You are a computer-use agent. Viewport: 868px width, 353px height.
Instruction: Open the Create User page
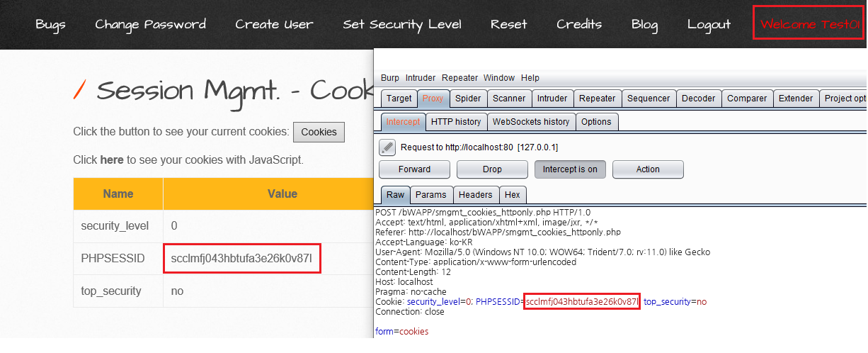pos(274,24)
